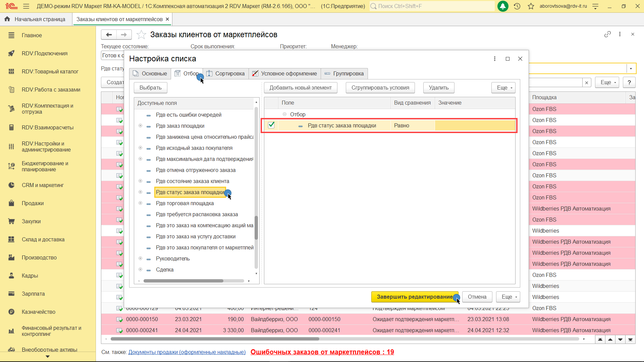Open the Условное оформление tab
The width and height of the screenshot is (644, 362).
pyautogui.click(x=284, y=73)
